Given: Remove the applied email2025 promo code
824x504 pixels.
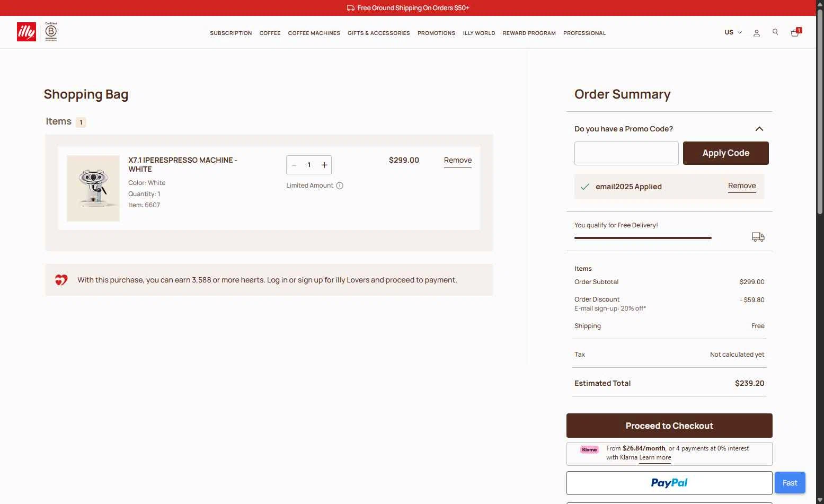Looking at the screenshot, I should (742, 186).
